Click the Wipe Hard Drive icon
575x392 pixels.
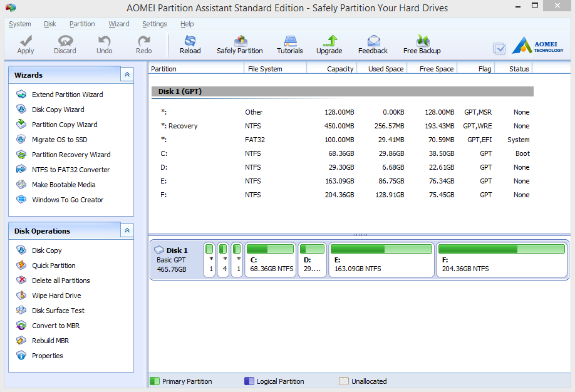click(21, 295)
